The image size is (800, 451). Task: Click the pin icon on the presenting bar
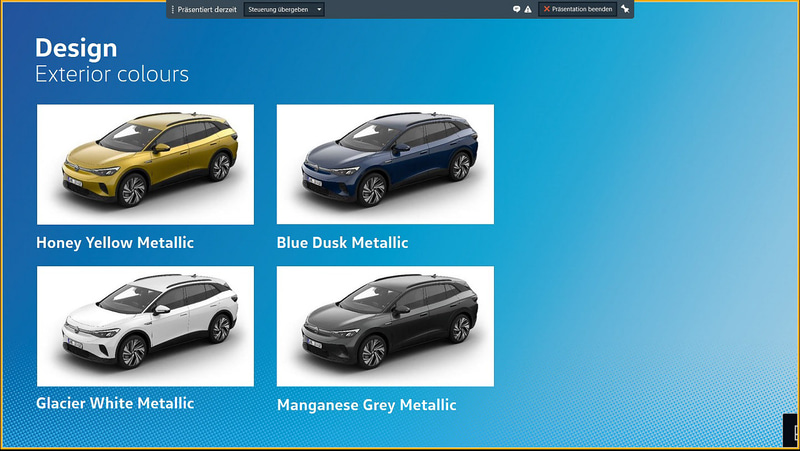tap(625, 9)
